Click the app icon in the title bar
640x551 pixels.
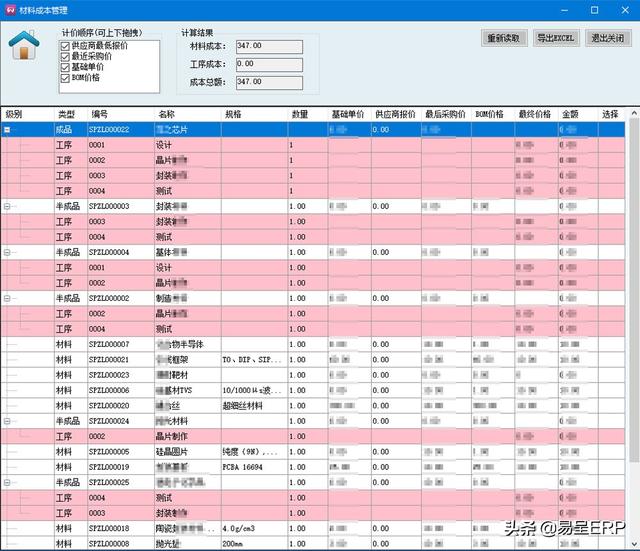(x=10, y=9)
